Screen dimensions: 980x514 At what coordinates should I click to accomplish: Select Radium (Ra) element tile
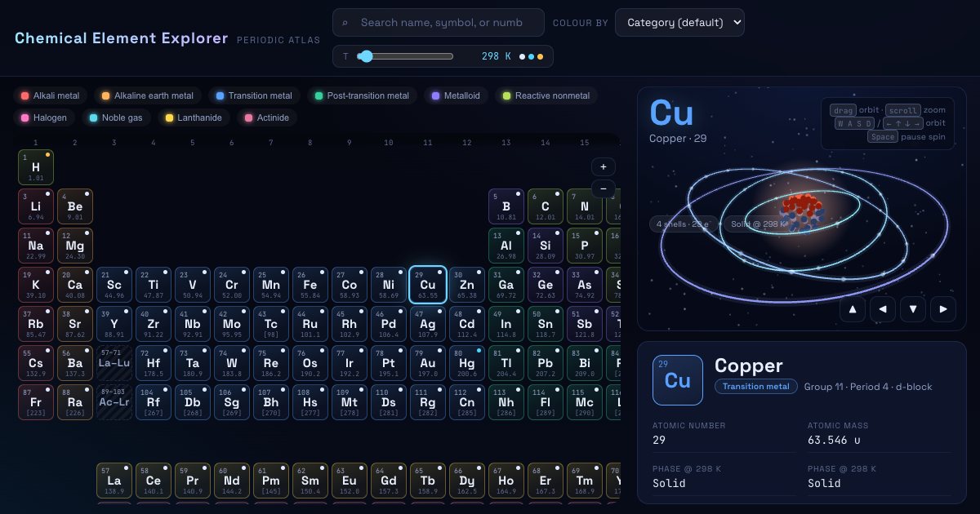(75, 402)
